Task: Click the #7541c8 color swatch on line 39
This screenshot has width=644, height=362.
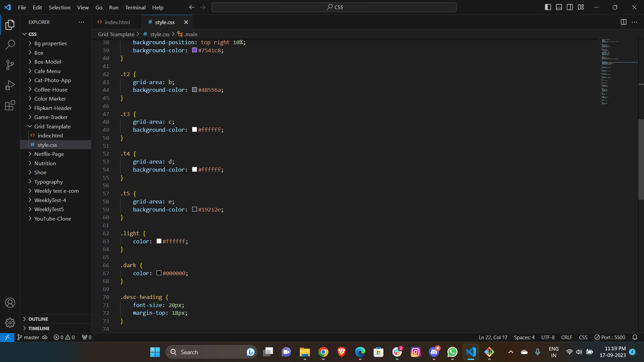Action: pos(194,50)
